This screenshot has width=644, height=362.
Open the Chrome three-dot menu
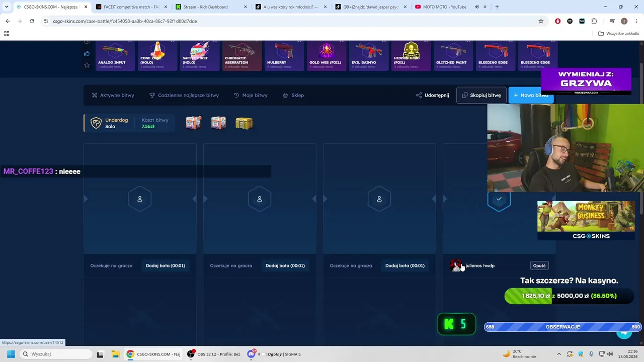tap(636, 21)
